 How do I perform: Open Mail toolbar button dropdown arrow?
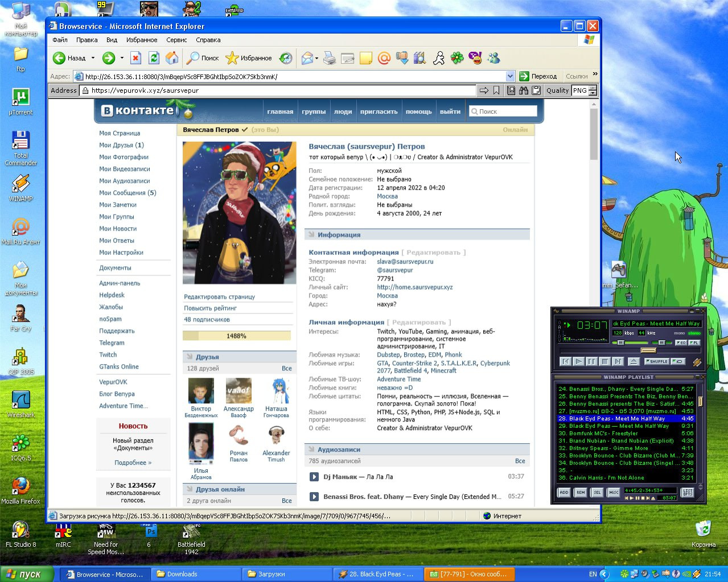pyautogui.click(x=316, y=58)
